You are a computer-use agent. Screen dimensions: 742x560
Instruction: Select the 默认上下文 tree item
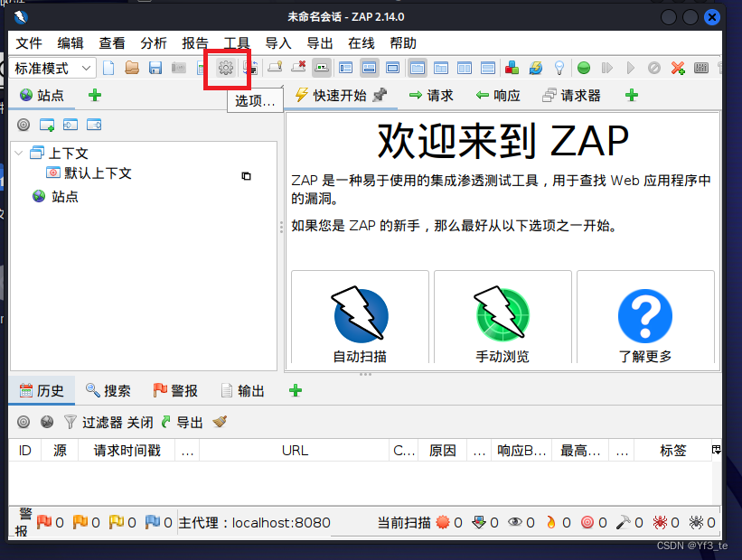point(89,173)
